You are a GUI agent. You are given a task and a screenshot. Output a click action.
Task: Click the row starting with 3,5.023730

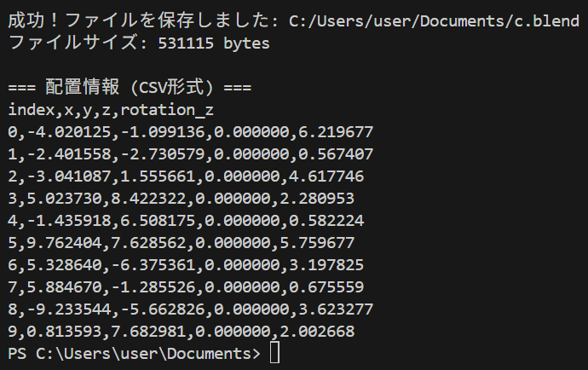pyautogui.click(x=182, y=199)
